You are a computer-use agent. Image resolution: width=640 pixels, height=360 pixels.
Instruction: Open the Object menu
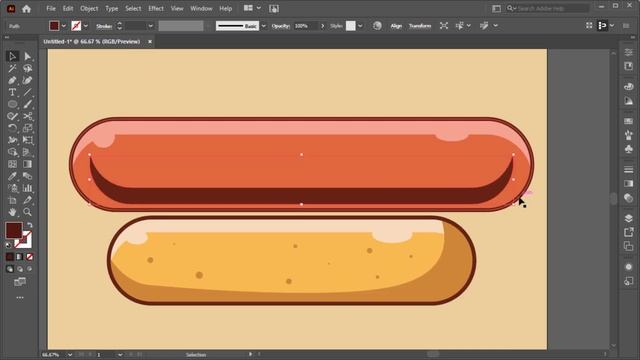pyautogui.click(x=89, y=9)
